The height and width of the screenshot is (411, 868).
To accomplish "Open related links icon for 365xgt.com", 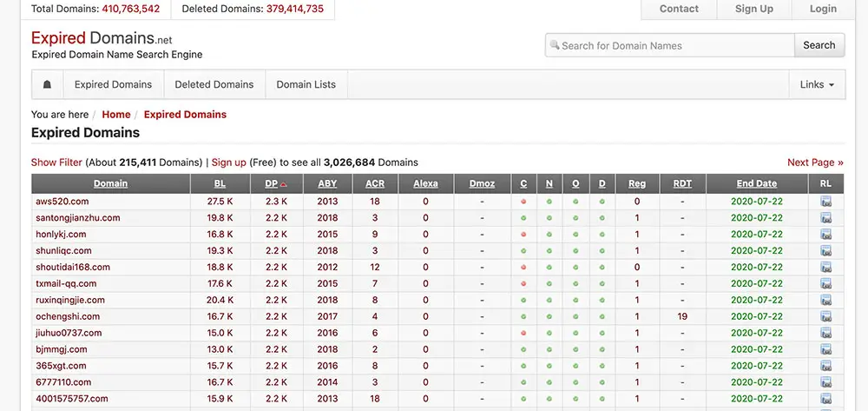I will tap(826, 366).
